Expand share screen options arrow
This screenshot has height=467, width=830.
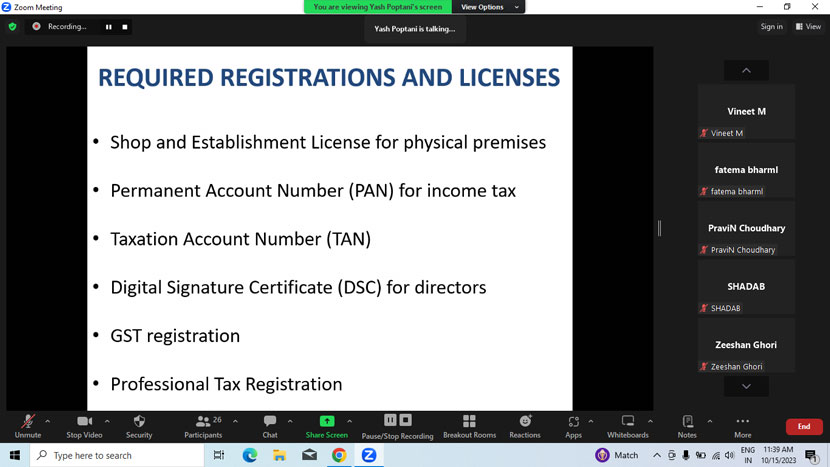pyautogui.click(x=349, y=421)
